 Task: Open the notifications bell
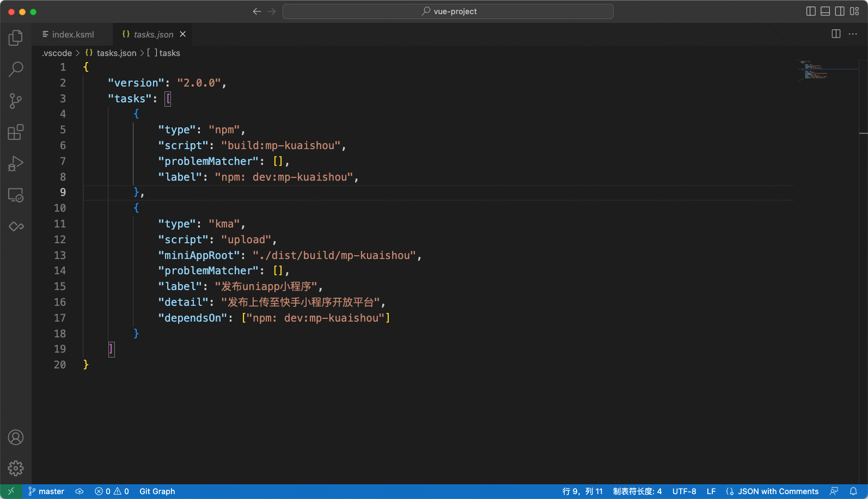coord(853,491)
